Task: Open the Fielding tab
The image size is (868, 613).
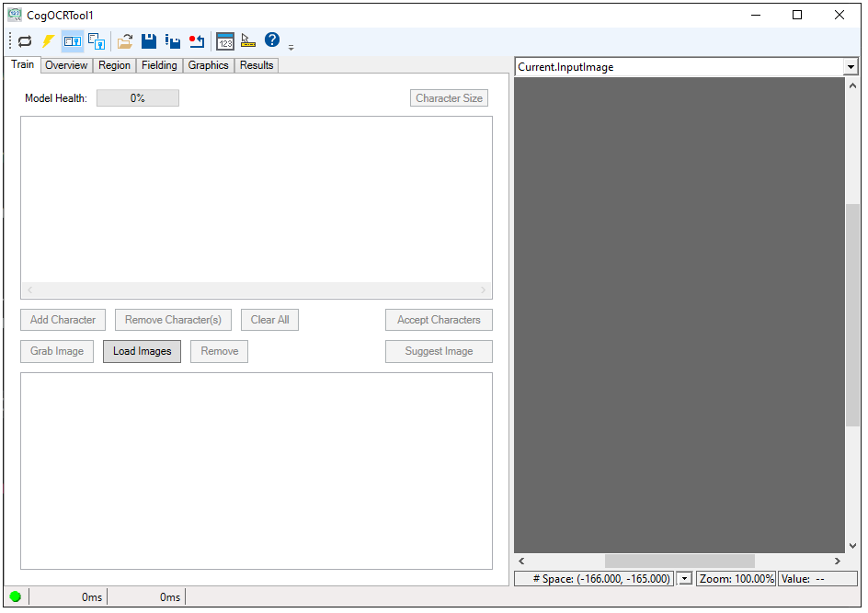Action: point(159,65)
